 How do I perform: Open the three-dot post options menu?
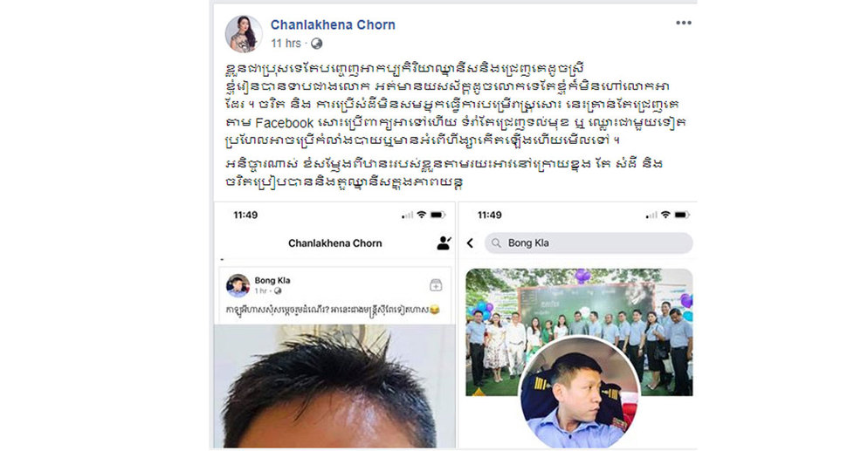[683, 23]
